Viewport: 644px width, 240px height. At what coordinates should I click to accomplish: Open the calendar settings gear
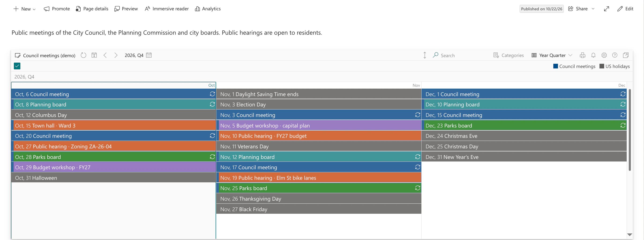pos(604,55)
